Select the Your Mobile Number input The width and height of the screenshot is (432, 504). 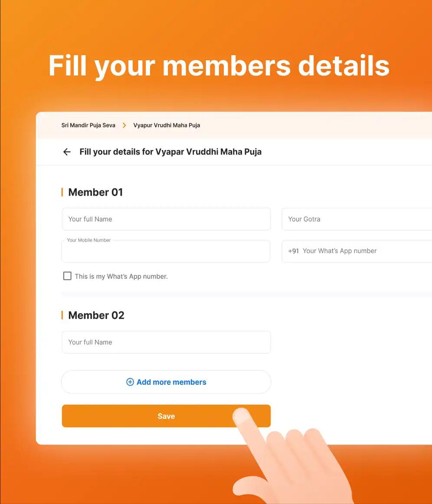point(166,252)
